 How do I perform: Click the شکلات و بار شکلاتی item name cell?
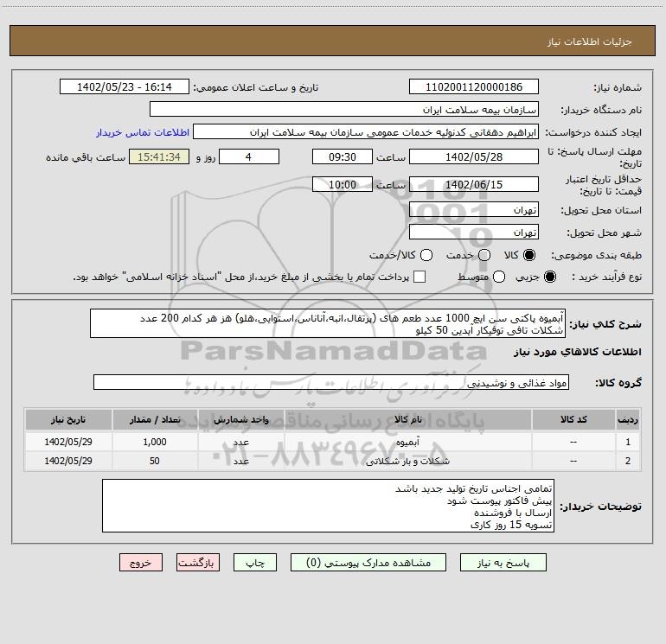[407, 461]
